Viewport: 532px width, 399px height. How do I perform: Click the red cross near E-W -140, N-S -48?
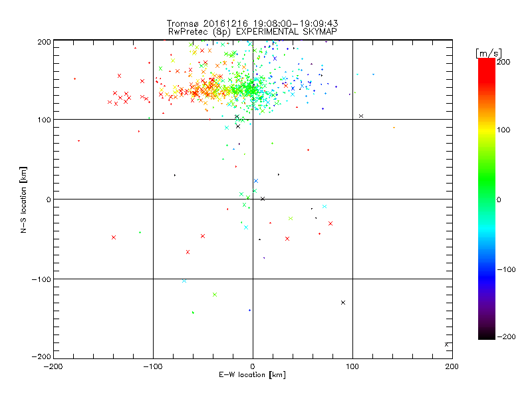(x=114, y=237)
